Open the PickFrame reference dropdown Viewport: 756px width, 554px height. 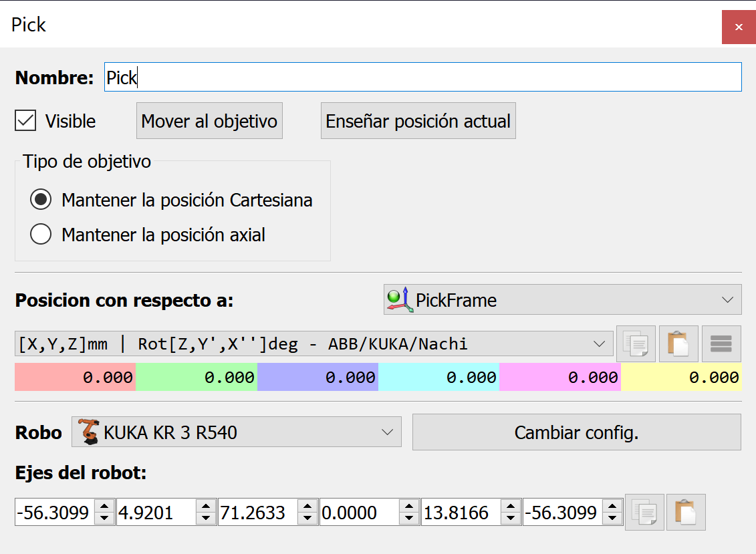point(727,300)
